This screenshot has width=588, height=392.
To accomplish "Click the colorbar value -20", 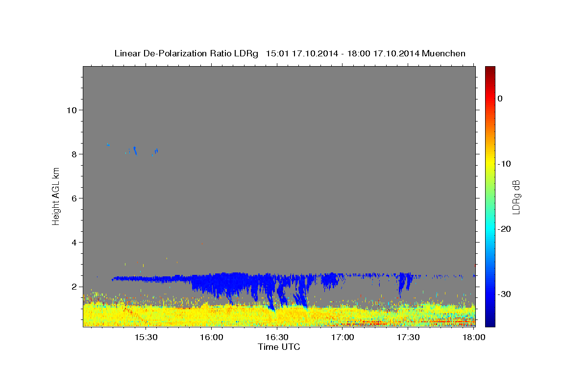I will (505, 229).
